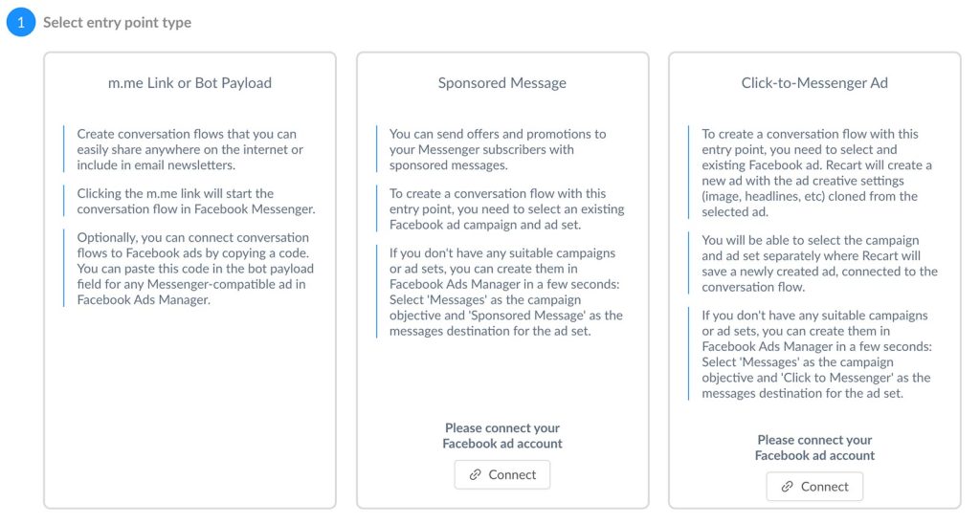Click paragraph mentioning 'Sponsored Message' as messages destination
Screen dimensions: 980x524
pyautogui.click(x=505, y=292)
